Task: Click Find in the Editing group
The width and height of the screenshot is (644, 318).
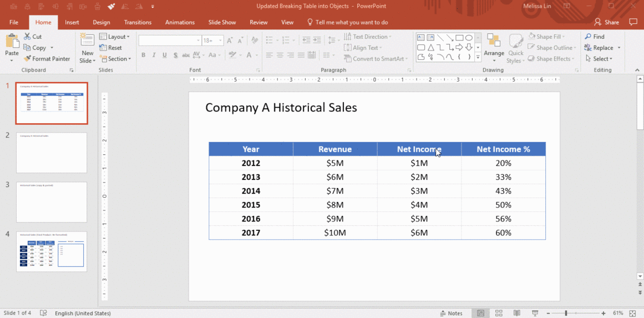Action: [x=594, y=37]
